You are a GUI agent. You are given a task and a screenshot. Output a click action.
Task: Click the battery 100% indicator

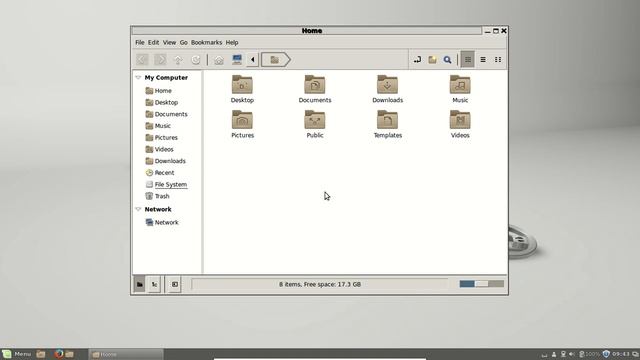(589, 354)
